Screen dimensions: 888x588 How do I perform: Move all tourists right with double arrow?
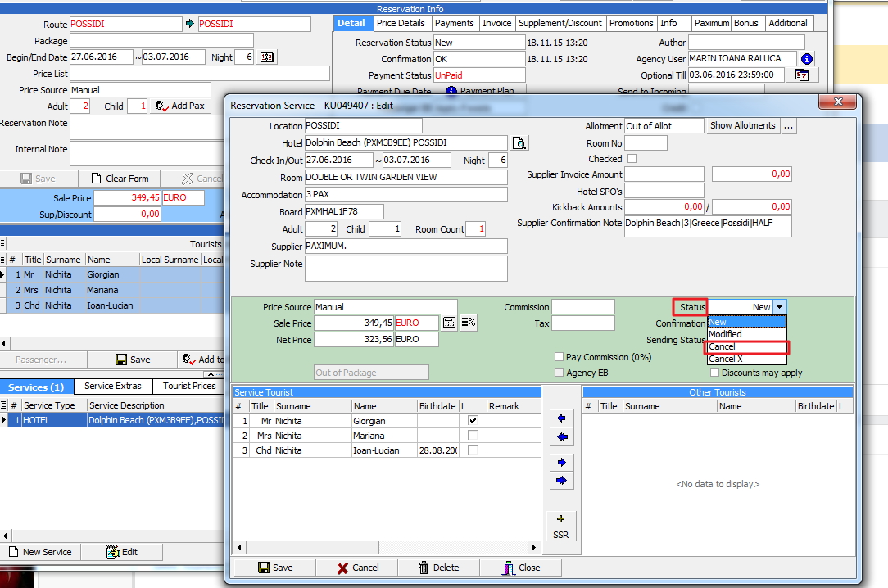[x=561, y=481]
